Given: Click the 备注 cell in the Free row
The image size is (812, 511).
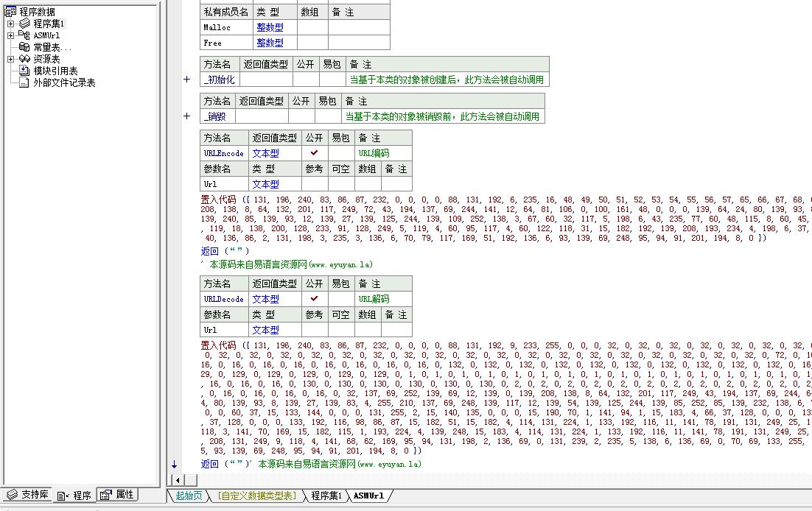Looking at the screenshot, I should coord(359,43).
